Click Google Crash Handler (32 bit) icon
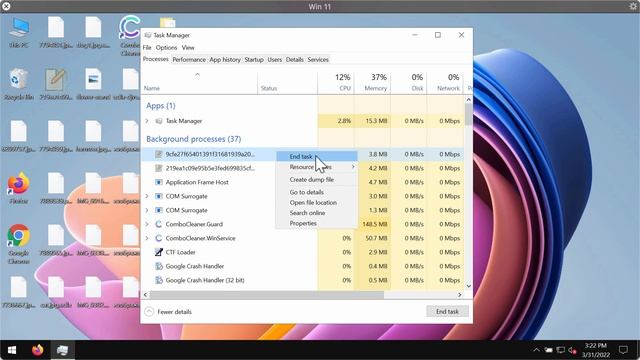Viewport: 640px width, 360px height. [159, 280]
